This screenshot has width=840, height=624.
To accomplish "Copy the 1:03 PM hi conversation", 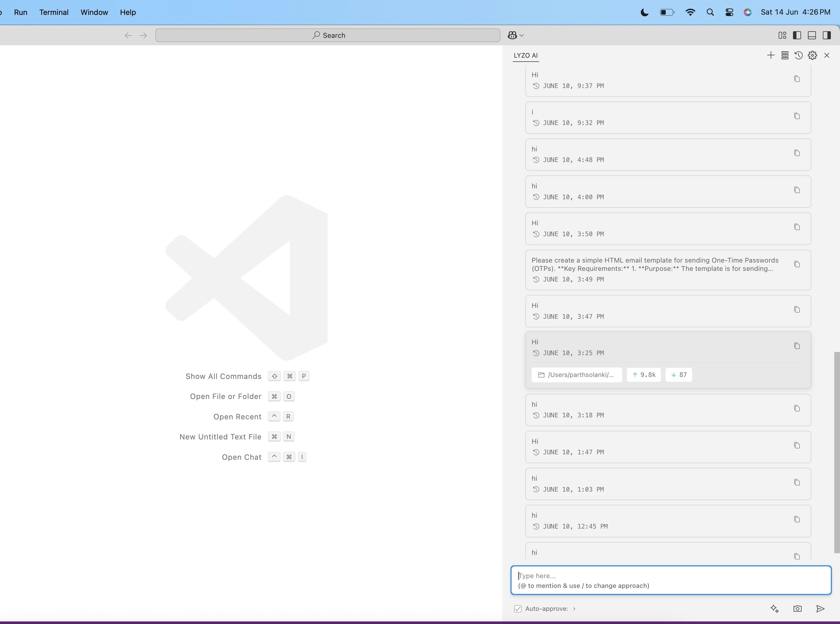I will pyautogui.click(x=797, y=482).
